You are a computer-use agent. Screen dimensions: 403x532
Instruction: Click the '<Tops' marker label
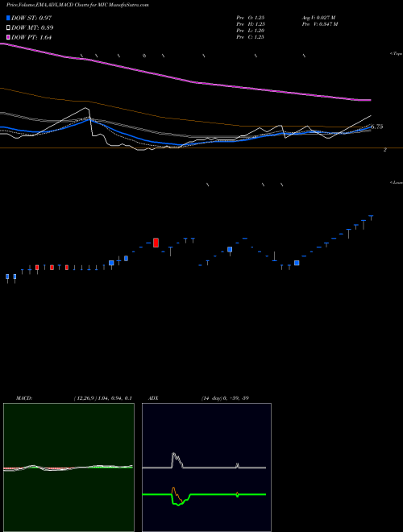397,54
